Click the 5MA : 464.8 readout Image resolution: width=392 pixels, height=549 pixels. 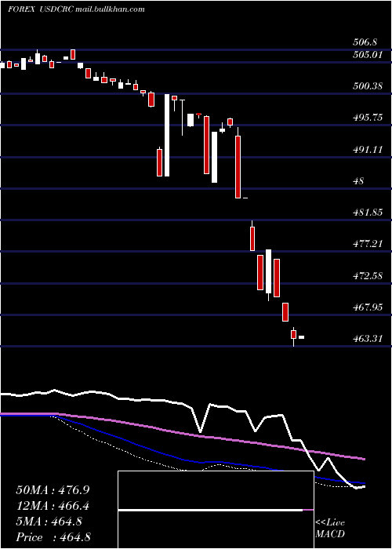49,522
